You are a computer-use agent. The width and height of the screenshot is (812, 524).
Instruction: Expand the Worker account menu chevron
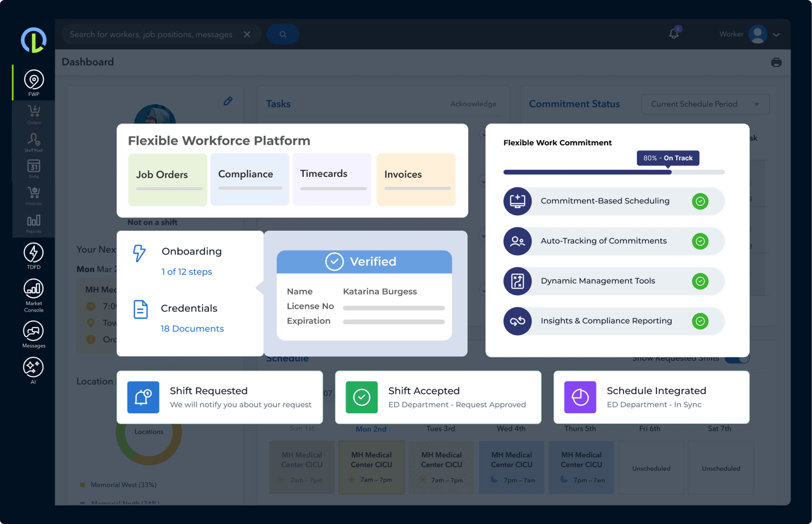(776, 35)
